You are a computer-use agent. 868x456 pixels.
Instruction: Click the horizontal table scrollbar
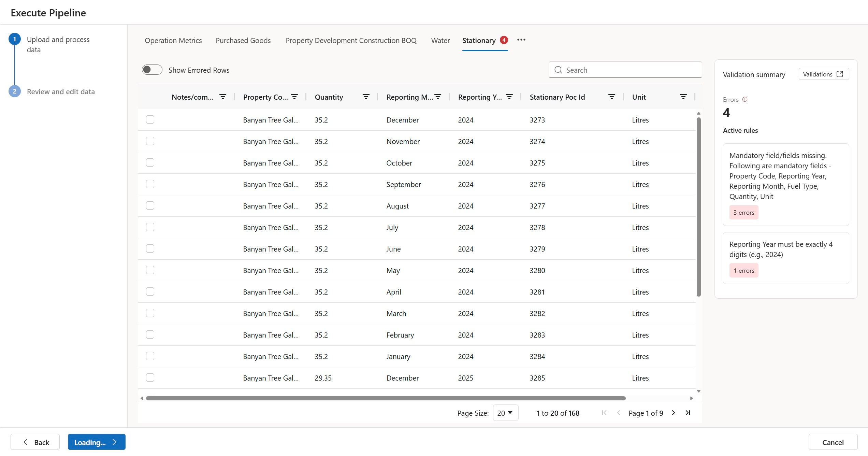pyautogui.click(x=386, y=398)
